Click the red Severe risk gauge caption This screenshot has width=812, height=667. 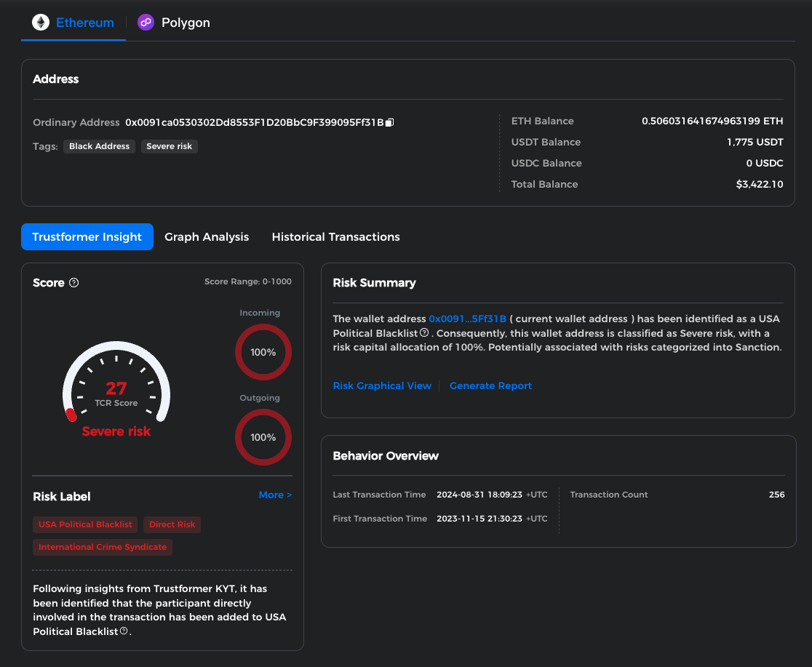[116, 431]
